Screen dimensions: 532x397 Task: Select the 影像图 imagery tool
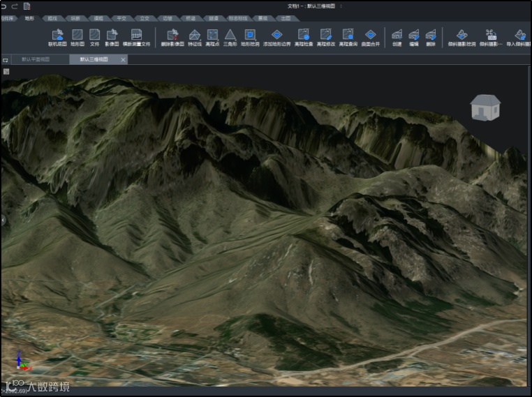(111, 35)
